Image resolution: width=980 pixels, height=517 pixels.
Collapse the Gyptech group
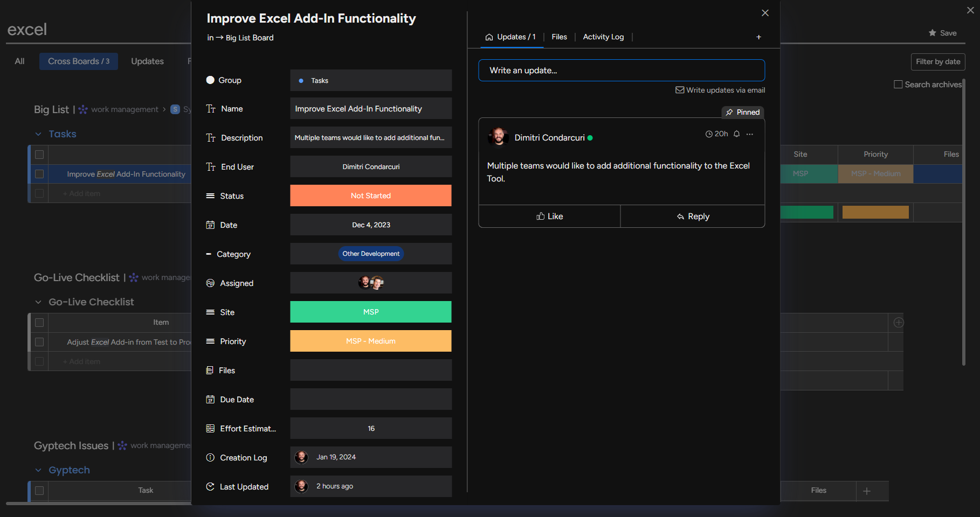click(38, 470)
